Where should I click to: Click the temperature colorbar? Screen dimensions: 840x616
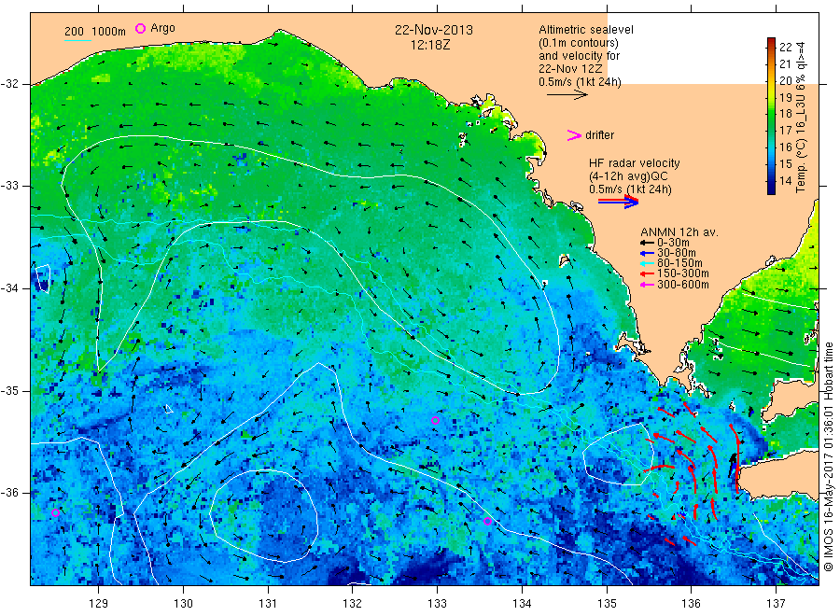point(772,117)
